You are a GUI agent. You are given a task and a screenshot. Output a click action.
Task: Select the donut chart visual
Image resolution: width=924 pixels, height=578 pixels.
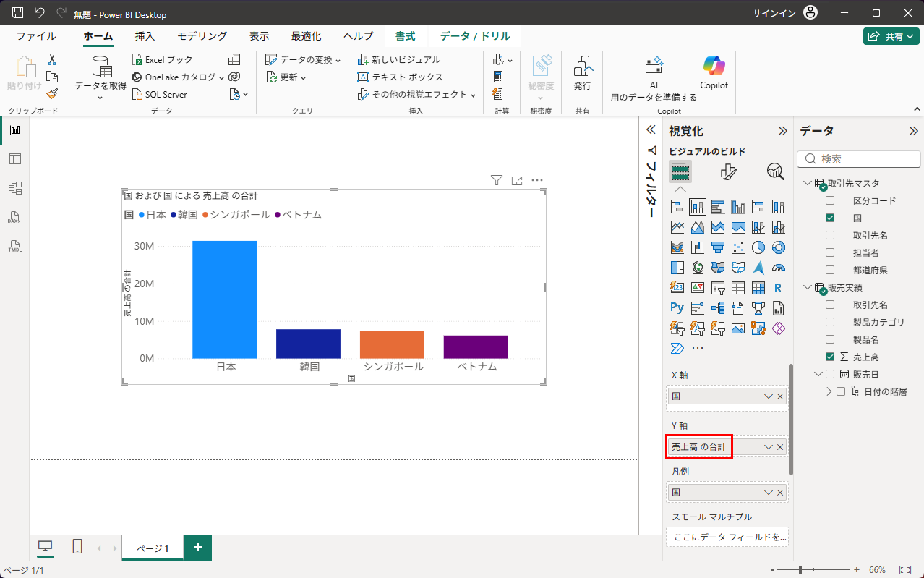(778, 247)
